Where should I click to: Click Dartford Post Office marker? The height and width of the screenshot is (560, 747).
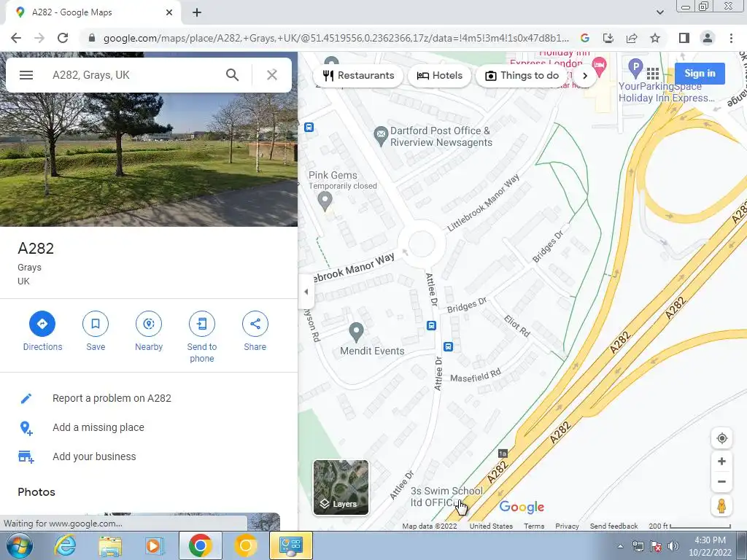tap(381, 136)
